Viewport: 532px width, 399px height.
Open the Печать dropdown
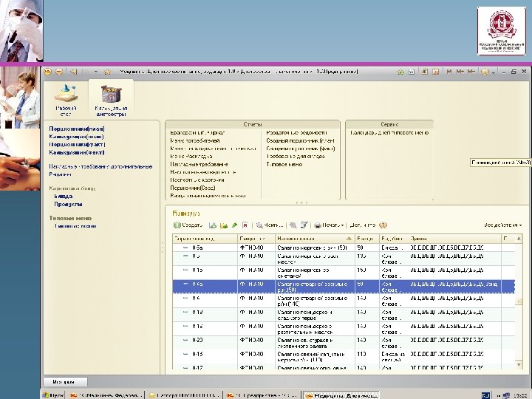pos(330,225)
